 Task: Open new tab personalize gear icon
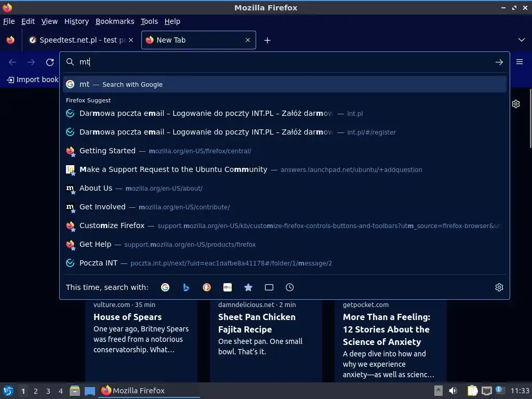516,104
